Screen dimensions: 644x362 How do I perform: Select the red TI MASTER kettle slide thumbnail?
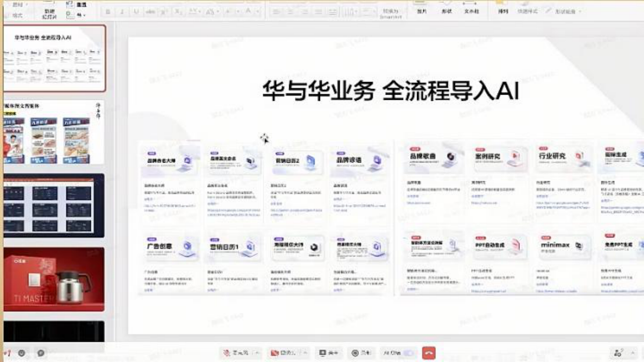(x=53, y=279)
